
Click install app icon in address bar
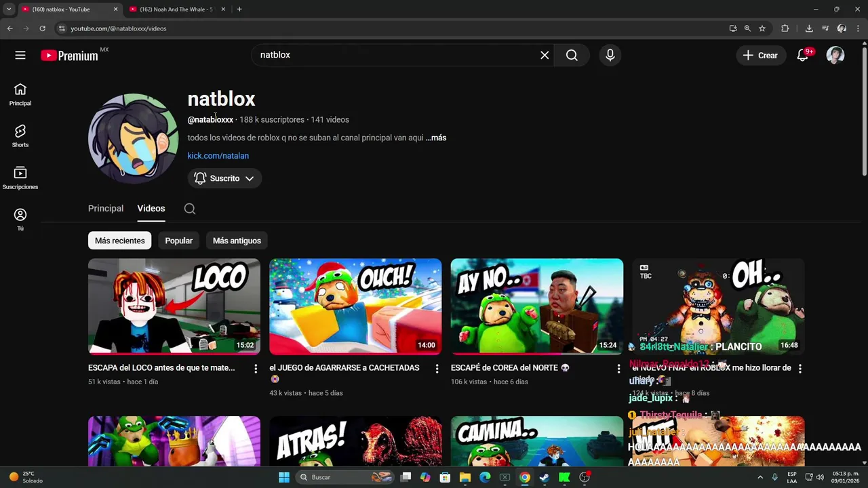(x=733, y=28)
